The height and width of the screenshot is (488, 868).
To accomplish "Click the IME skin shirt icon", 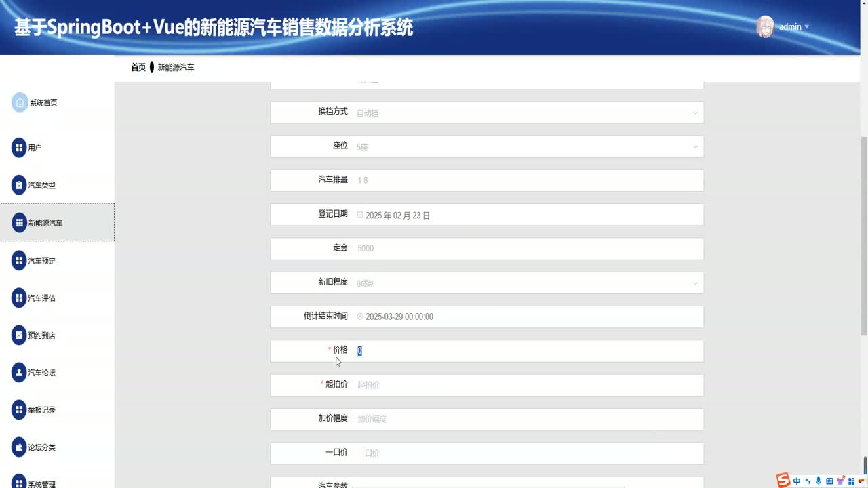I will 840,481.
